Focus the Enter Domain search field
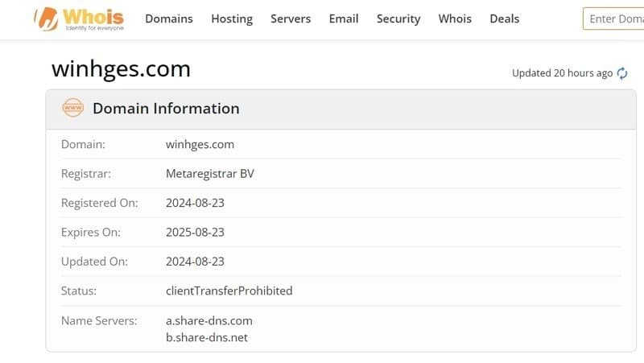The image size is (644, 363). click(x=613, y=19)
